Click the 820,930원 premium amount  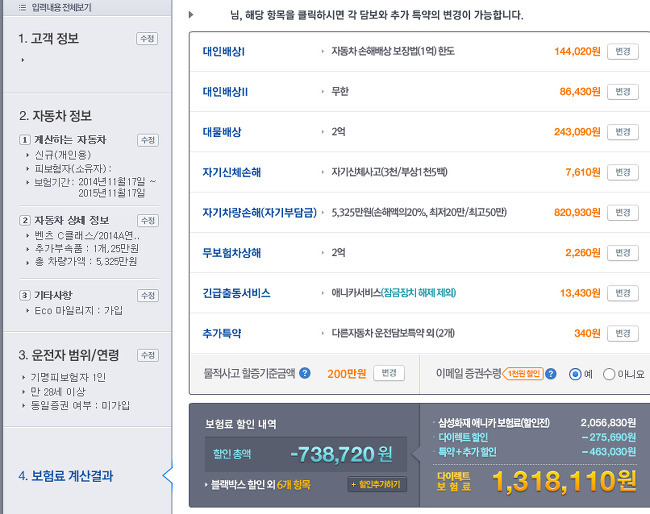(x=577, y=213)
